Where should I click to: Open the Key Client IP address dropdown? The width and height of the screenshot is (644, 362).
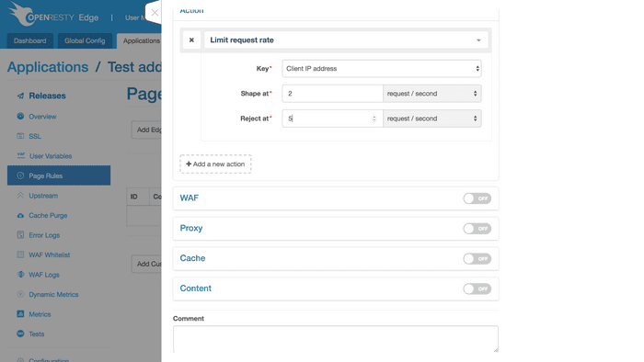[382, 69]
